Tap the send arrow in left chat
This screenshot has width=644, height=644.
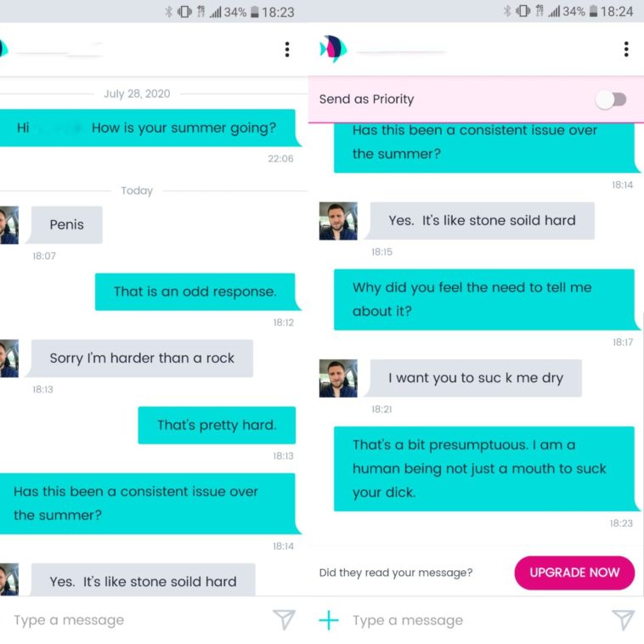[x=284, y=619]
